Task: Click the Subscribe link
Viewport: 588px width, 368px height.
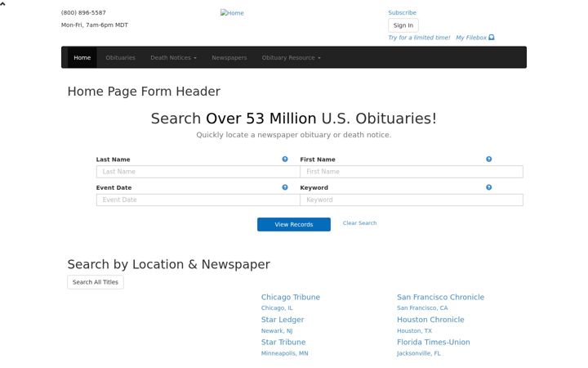Action: point(402,13)
